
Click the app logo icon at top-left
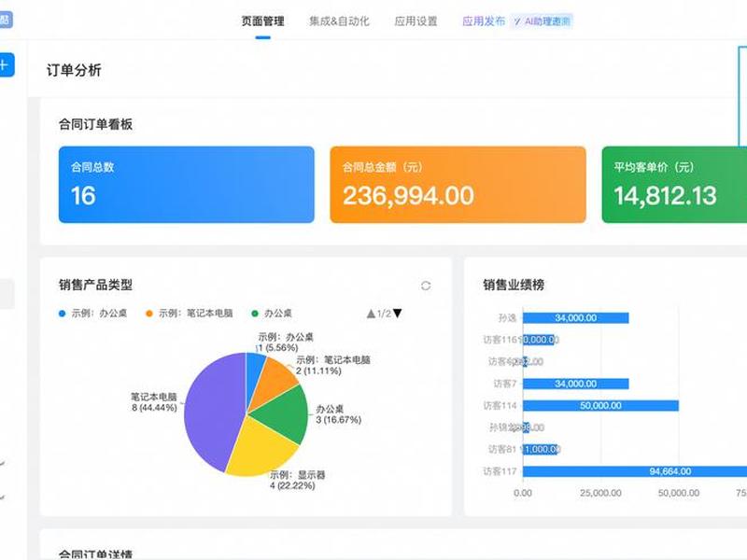pyautogui.click(x=6, y=20)
